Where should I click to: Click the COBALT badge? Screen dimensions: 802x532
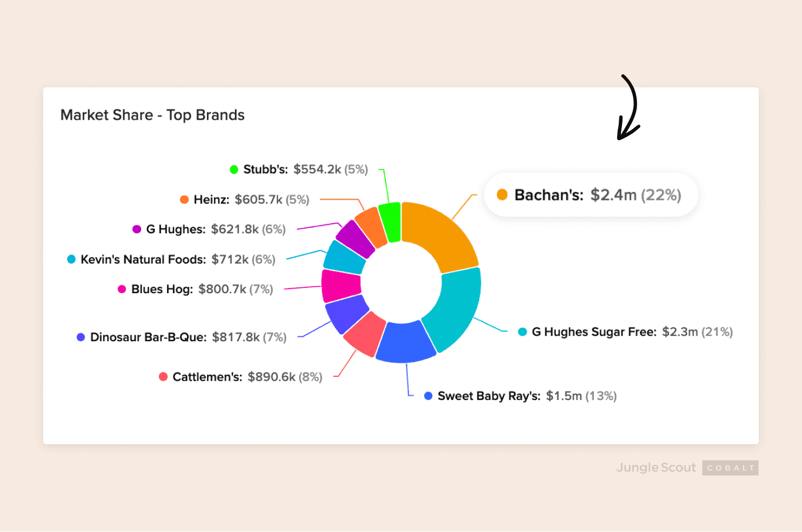pos(730,468)
